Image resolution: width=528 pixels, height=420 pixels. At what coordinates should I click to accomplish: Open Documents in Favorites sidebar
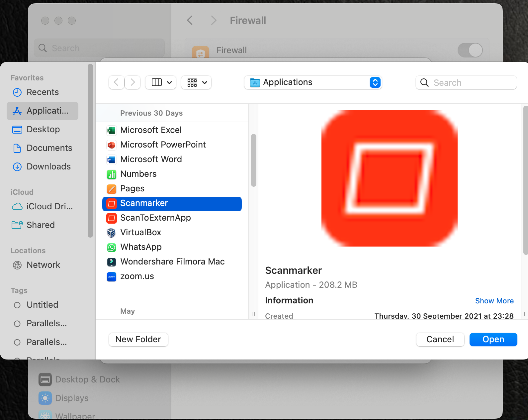coord(43,148)
